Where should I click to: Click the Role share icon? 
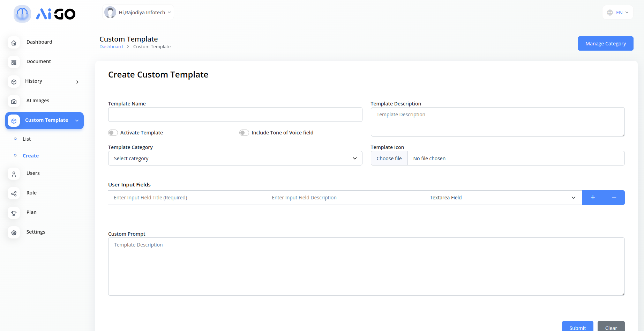(14, 194)
